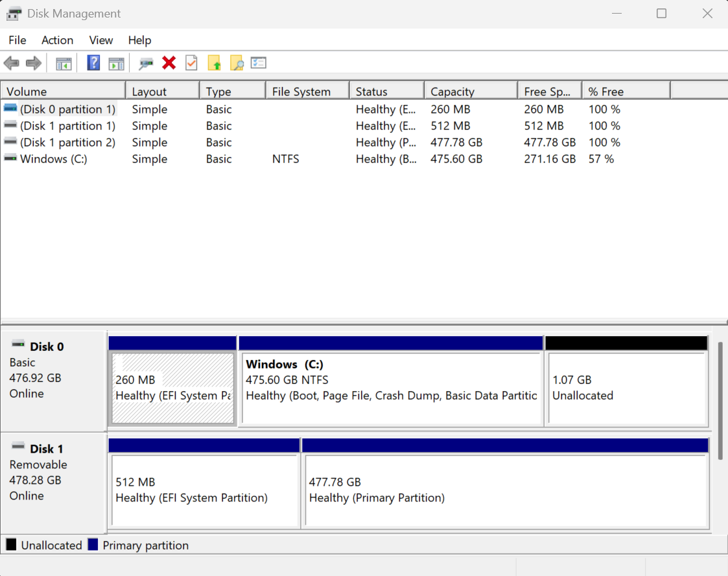Sort by the Layout column header
Screen dimensions: 728x576
[x=163, y=91]
